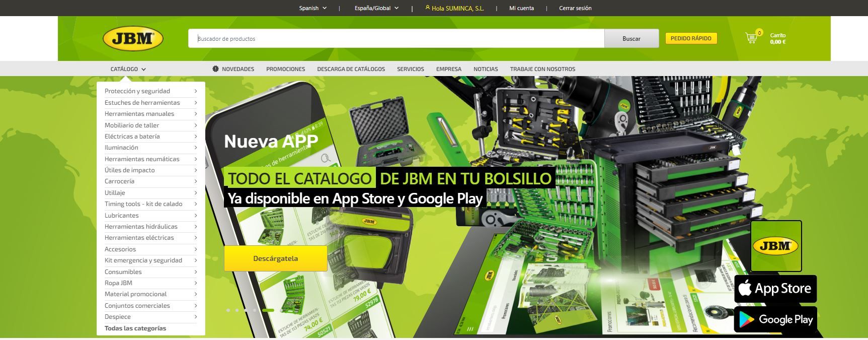This screenshot has height=340, width=868.
Task: Select the NOTICIAS menu item
Action: click(486, 69)
